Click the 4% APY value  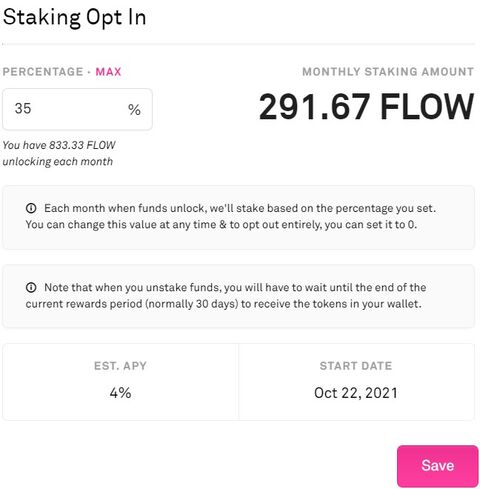(x=120, y=393)
